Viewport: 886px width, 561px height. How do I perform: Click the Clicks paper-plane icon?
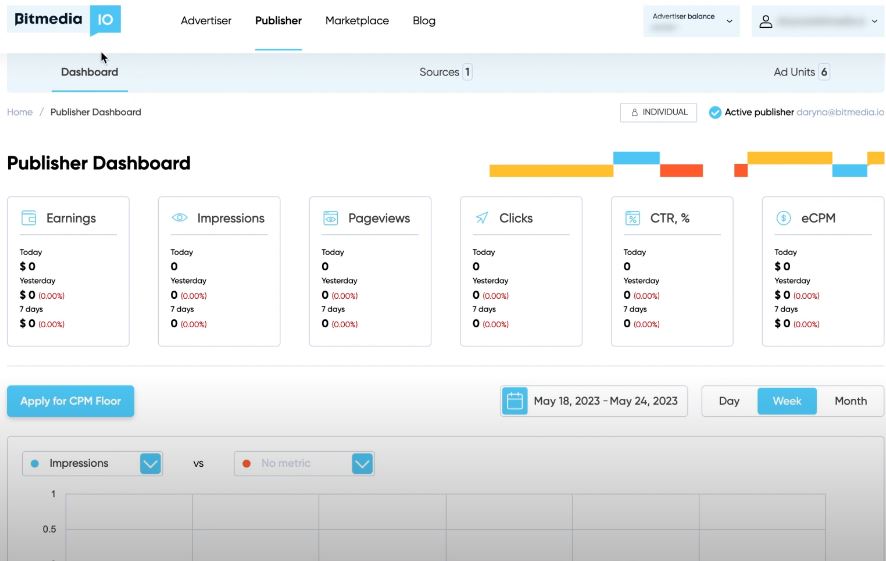[482, 218]
